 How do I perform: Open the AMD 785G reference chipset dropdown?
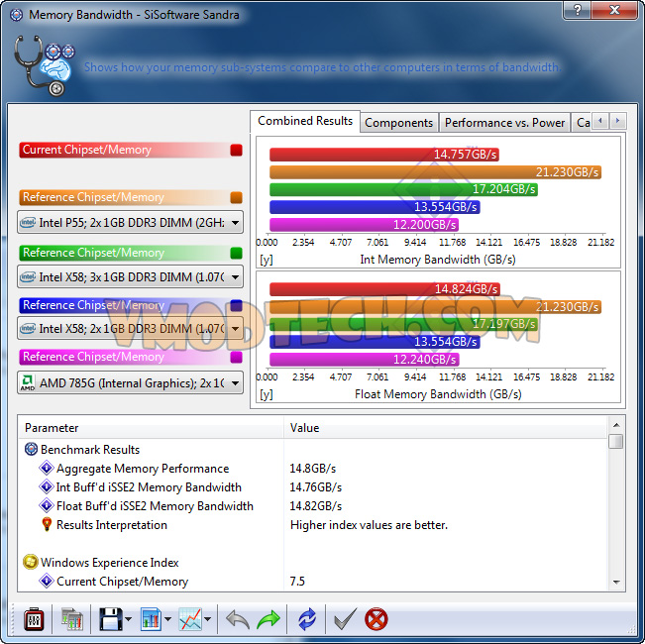click(x=130, y=382)
